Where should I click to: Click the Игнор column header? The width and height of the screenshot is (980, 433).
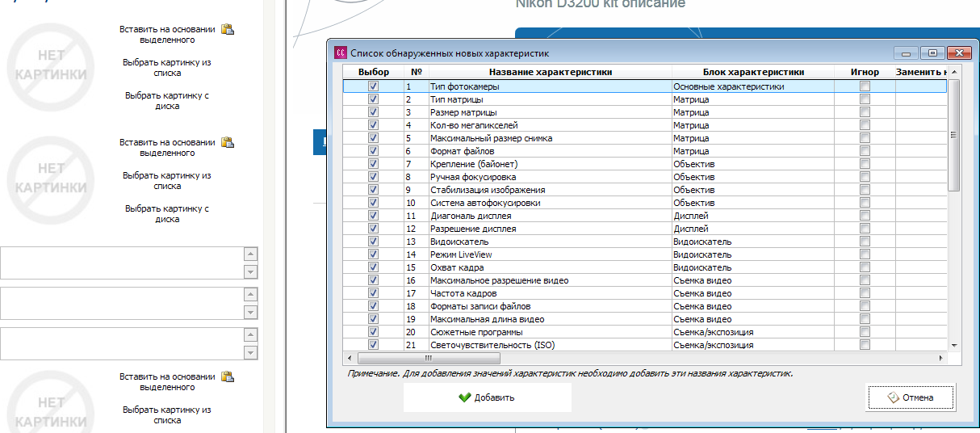click(865, 72)
